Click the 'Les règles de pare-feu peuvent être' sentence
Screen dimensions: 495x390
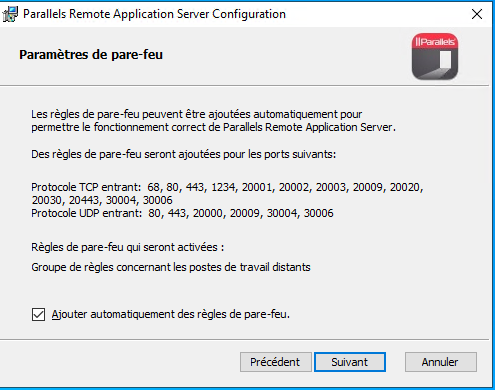tap(196, 114)
